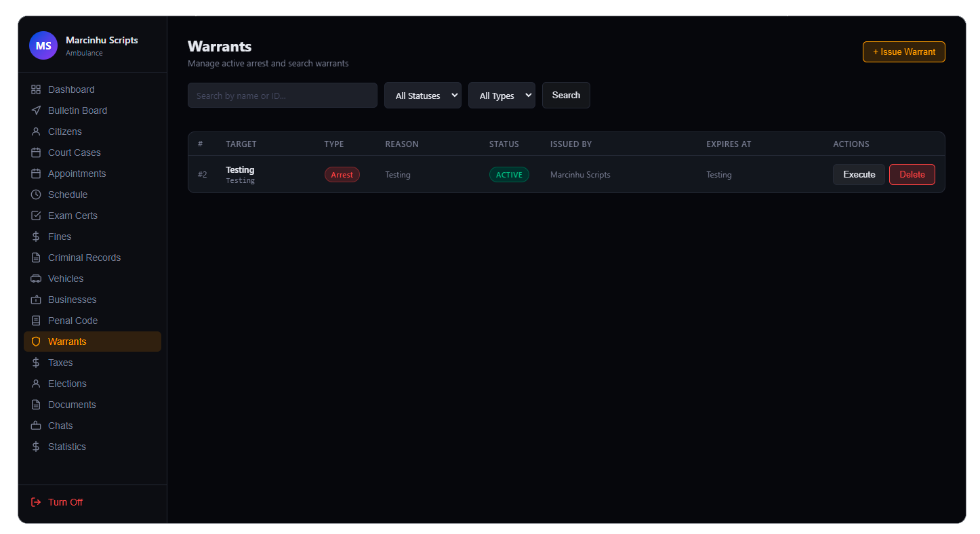
Task: Click the Penal Code book icon
Action: tap(36, 321)
